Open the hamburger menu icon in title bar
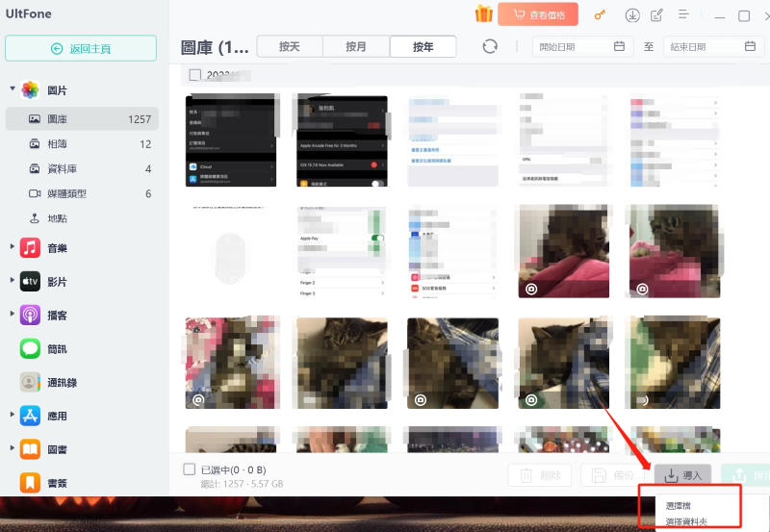The width and height of the screenshot is (770, 532). [x=683, y=14]
